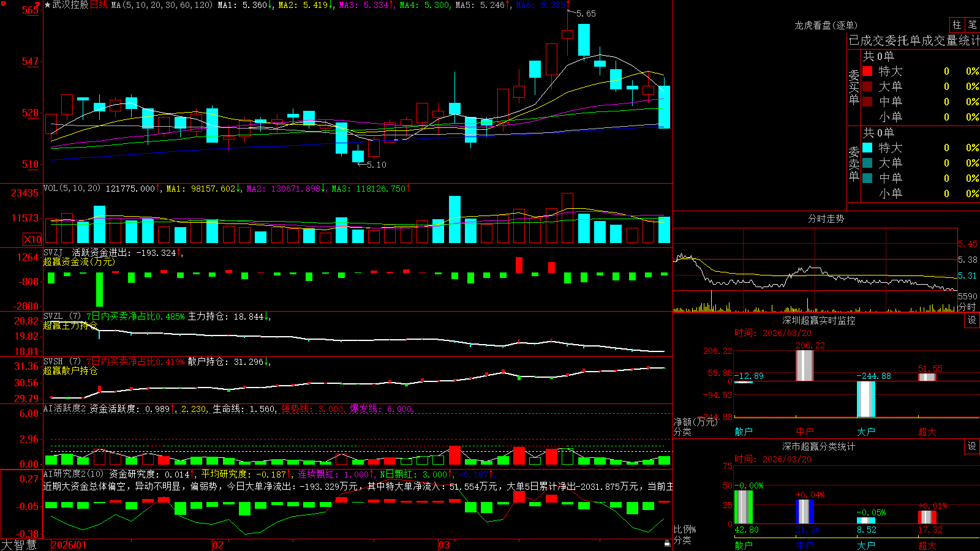Click the red 特大 buy-order color swatch
This screenshot has width=980, height=551.
point(867,71)
